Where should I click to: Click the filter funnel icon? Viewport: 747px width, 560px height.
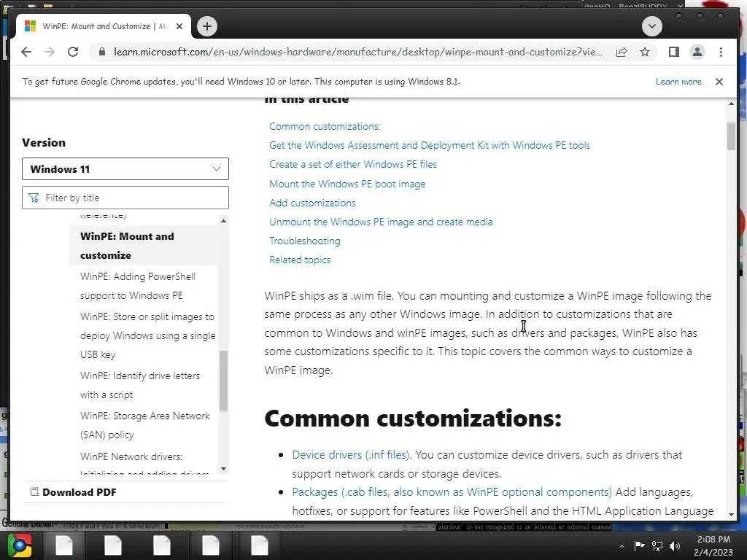(34, 198)
